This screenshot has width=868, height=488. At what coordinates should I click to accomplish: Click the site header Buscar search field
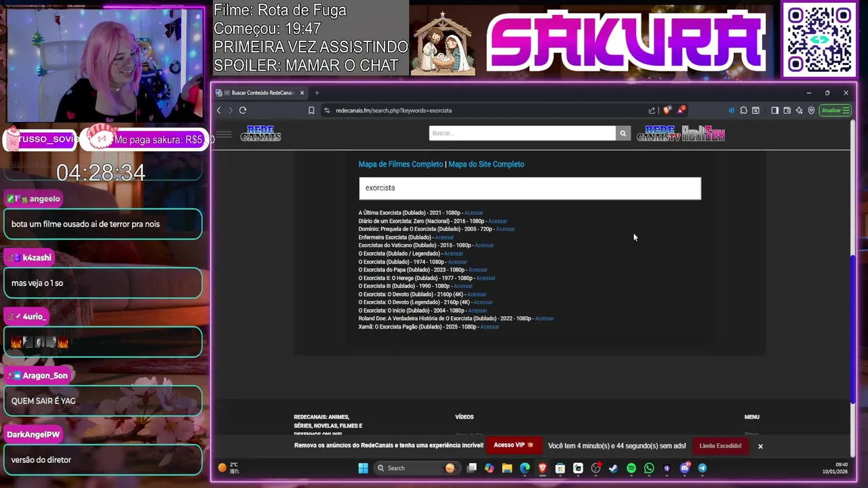coord(522,134)
